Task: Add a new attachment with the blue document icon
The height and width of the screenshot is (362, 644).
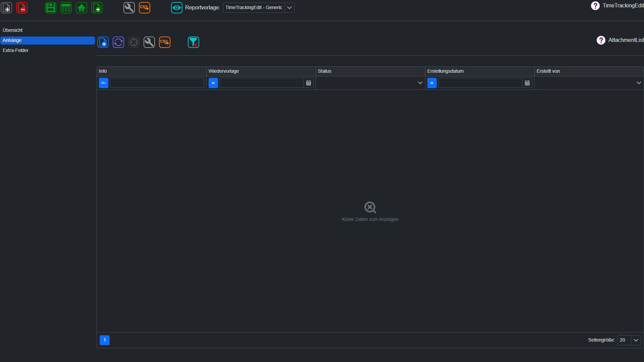Action: click(103, 42)
